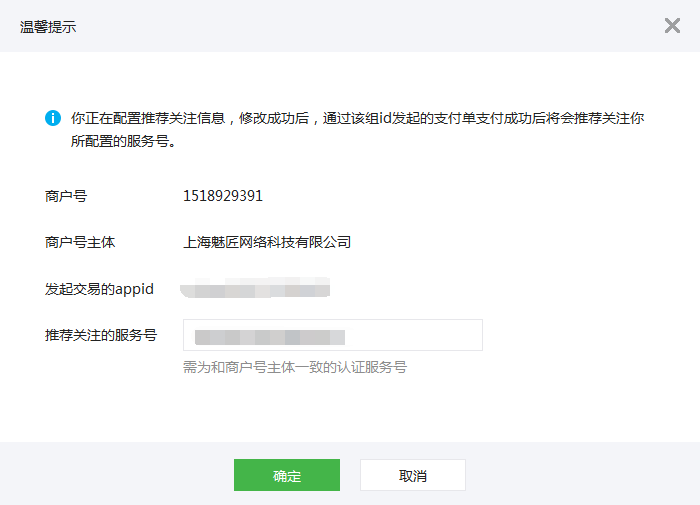Select merchant number 1518929391

[223, 196]
